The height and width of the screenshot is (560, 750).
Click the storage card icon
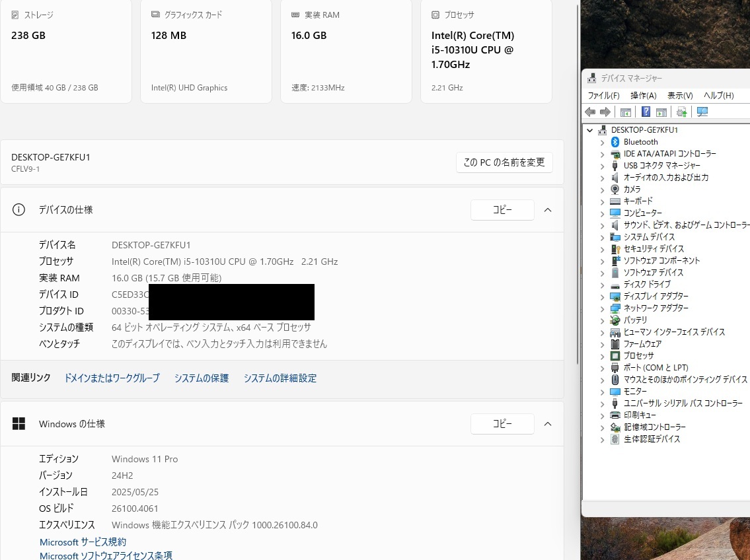15,15
